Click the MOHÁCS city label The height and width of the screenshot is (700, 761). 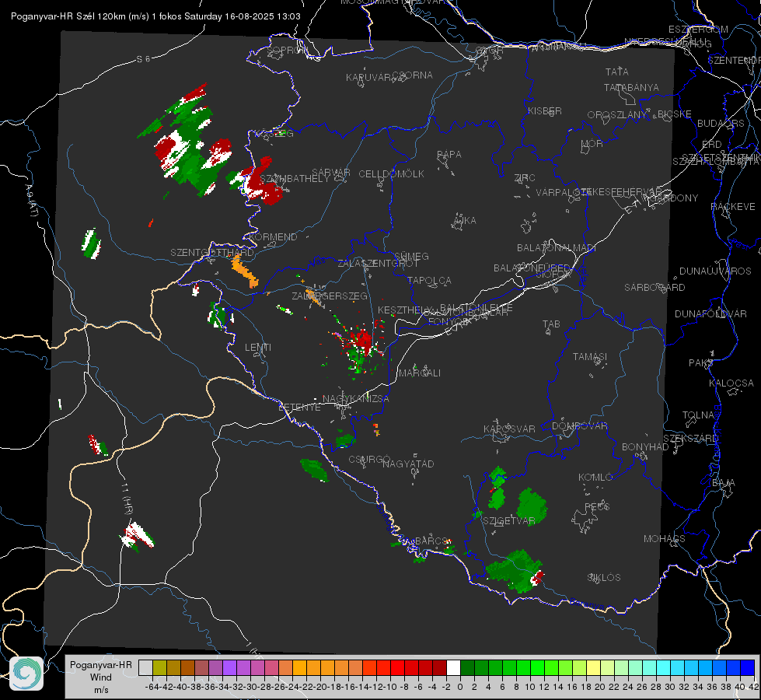pyautogui.click(x=665, y=539)
